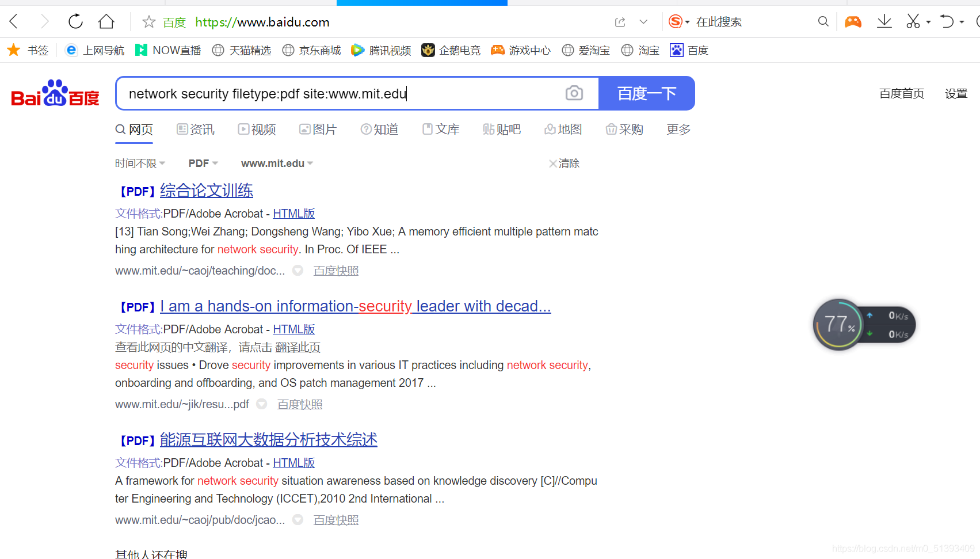Expand the PDF file type filter

203,163
